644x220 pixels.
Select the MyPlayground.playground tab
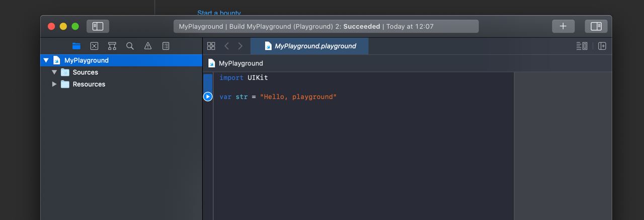(309, 46)
